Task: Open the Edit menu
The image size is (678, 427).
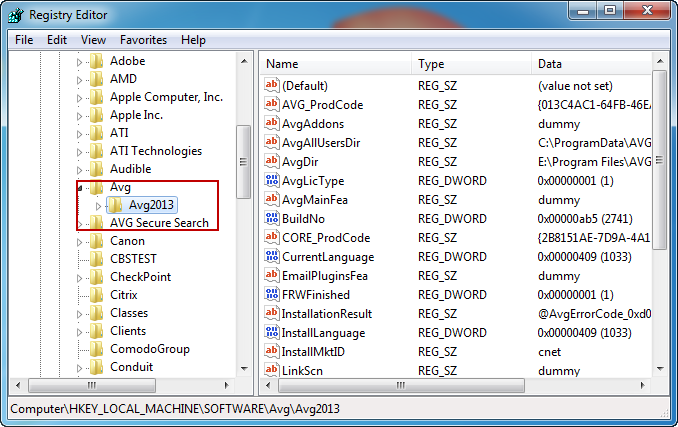Action: pyautogui.click(x=57, y=40)
